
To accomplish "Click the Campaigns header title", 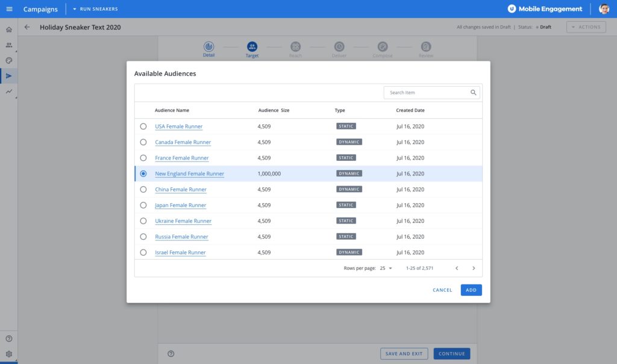I will 40,9.
